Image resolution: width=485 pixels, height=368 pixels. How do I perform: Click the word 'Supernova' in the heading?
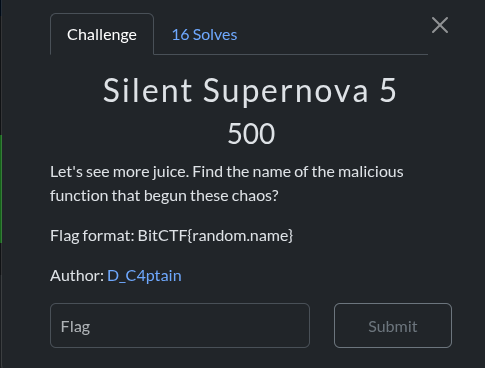pos(286,91)
